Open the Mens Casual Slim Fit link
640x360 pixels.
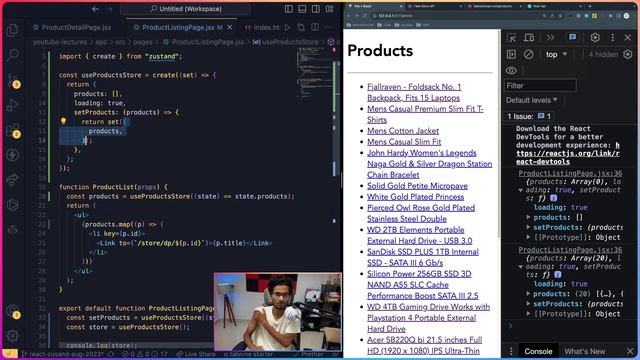click(x=404, y=142)
